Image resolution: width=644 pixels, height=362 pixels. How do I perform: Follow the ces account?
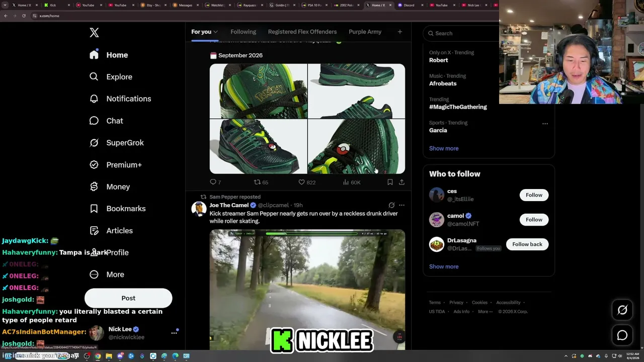pos(534,195)
